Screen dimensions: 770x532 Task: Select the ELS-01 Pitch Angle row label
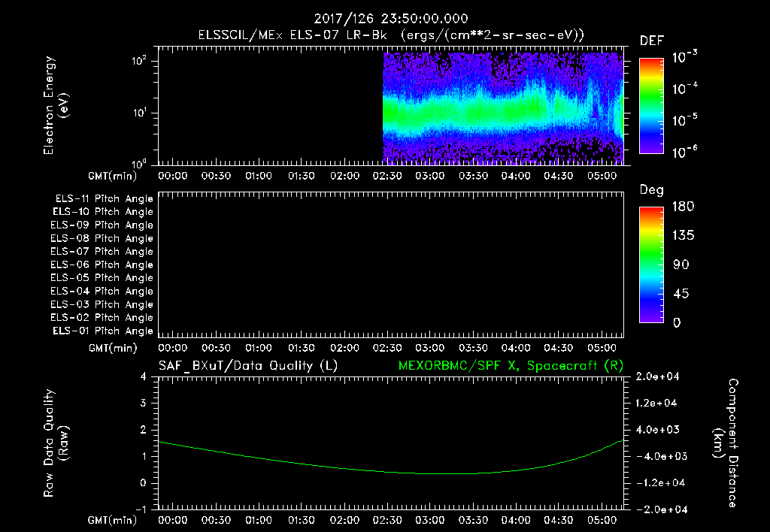pyautogui.click(x=103, y=331)
